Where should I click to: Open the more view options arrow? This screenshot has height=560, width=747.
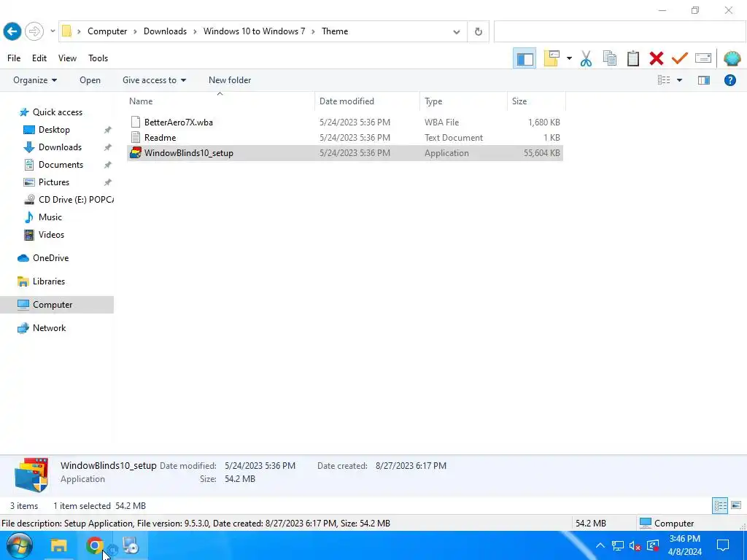(679, 80)
